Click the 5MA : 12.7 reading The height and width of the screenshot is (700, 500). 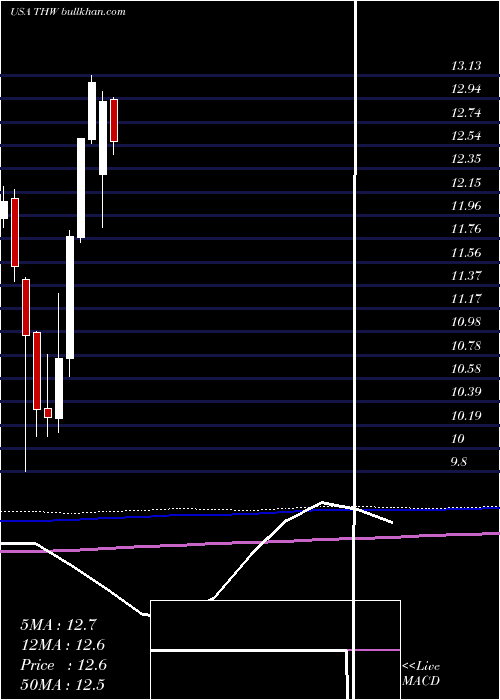58,625
